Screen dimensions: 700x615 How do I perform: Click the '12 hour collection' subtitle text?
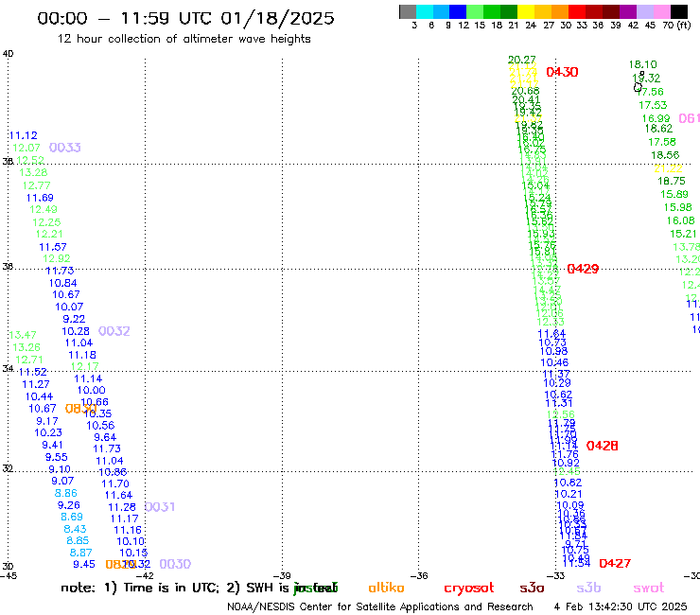(x=184, y=39)
